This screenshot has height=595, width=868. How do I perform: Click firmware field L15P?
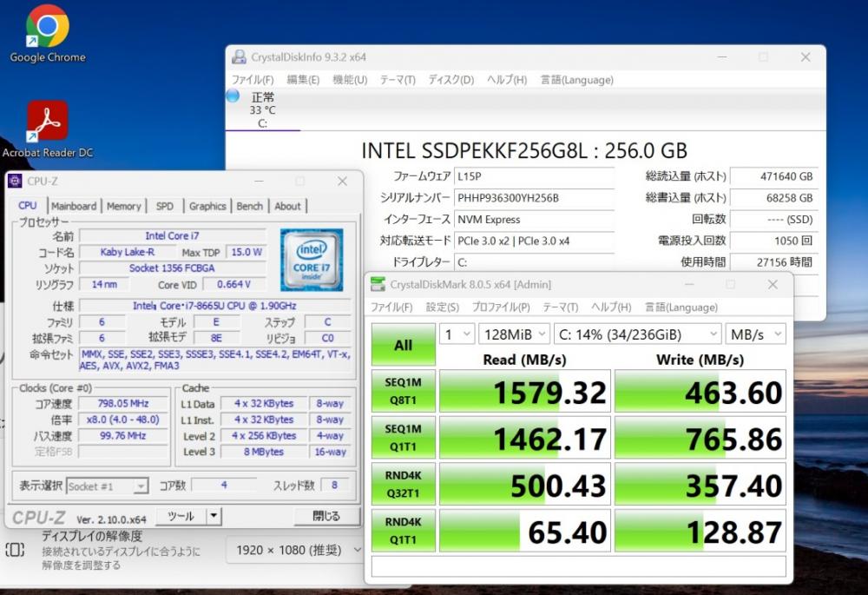[x=534, y=176]
